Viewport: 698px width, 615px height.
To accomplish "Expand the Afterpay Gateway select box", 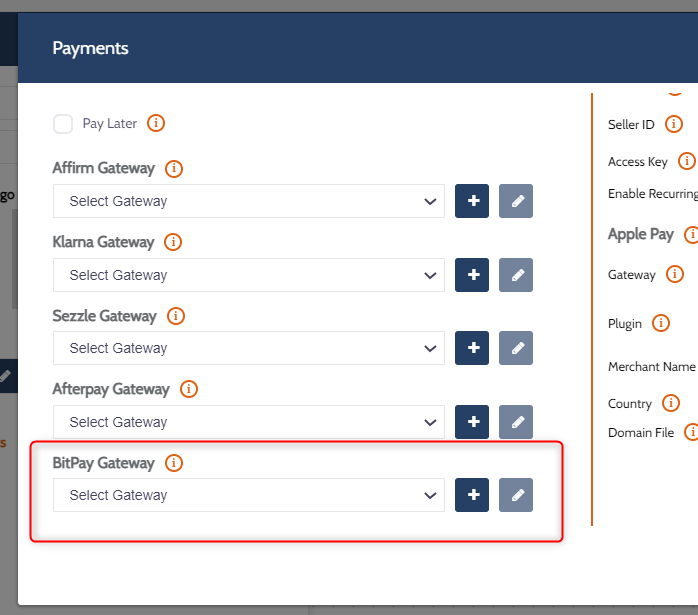I will tap(249, 422).
